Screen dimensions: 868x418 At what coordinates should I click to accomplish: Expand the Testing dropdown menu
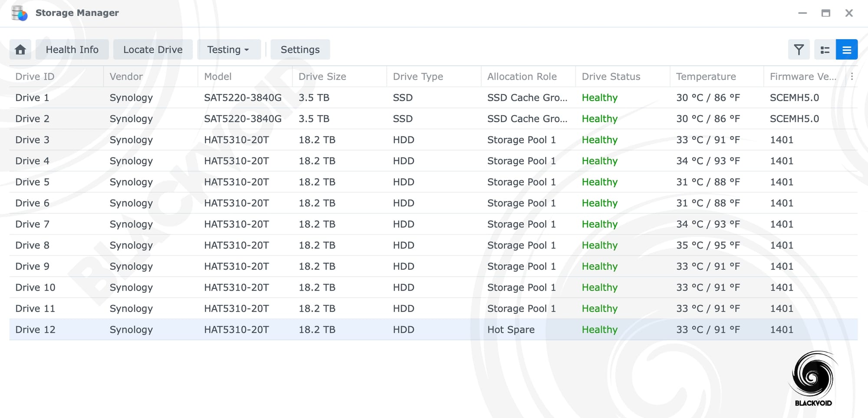229,50
